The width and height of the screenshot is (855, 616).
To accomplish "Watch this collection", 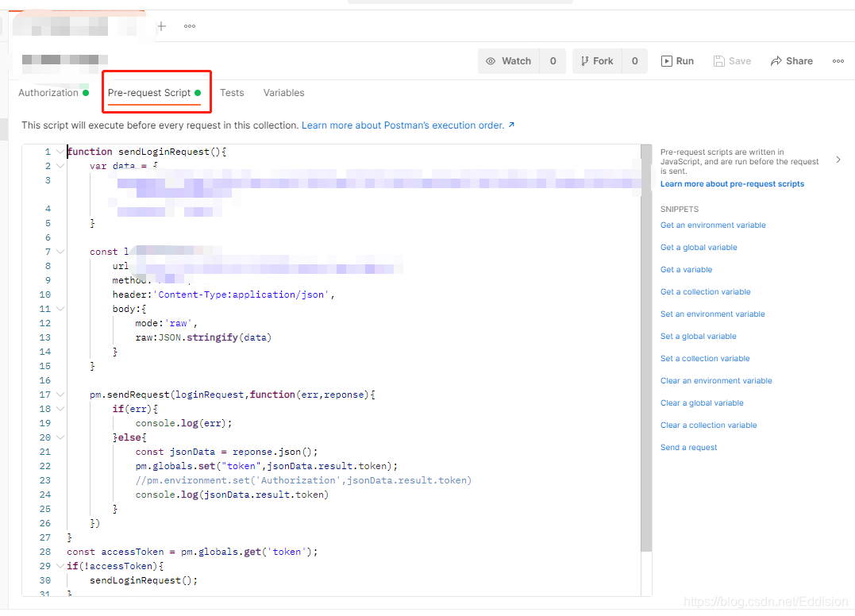I will click(509, 61).
